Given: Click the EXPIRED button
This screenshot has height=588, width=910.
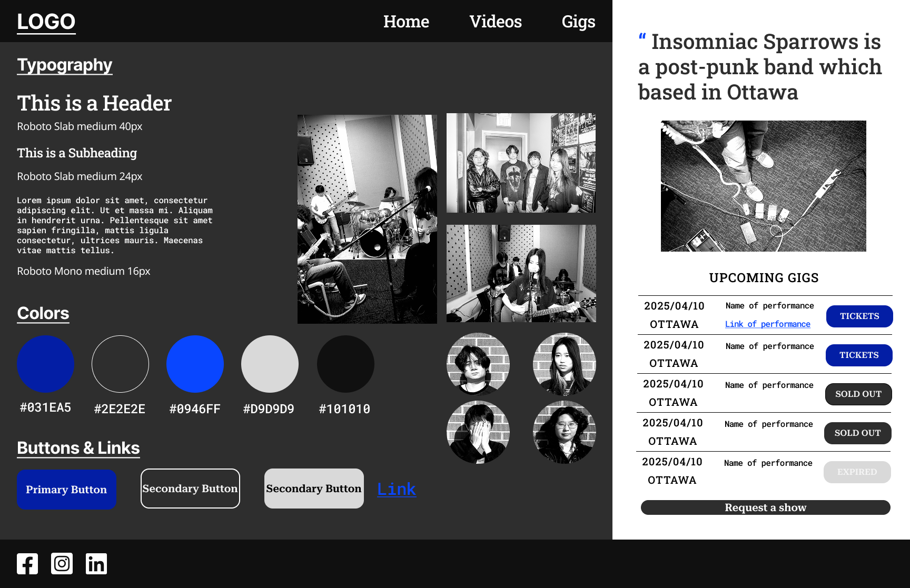Looking at the screenshot, I should [857, 472].
